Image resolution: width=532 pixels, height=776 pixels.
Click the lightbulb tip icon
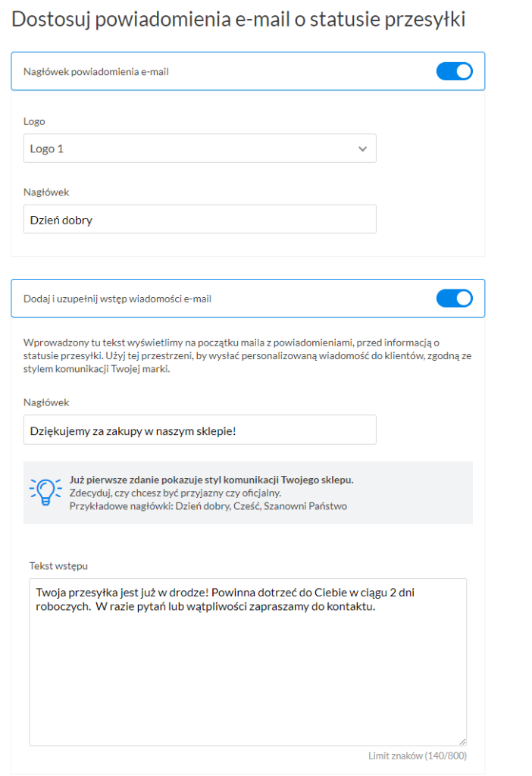[45, 493]
